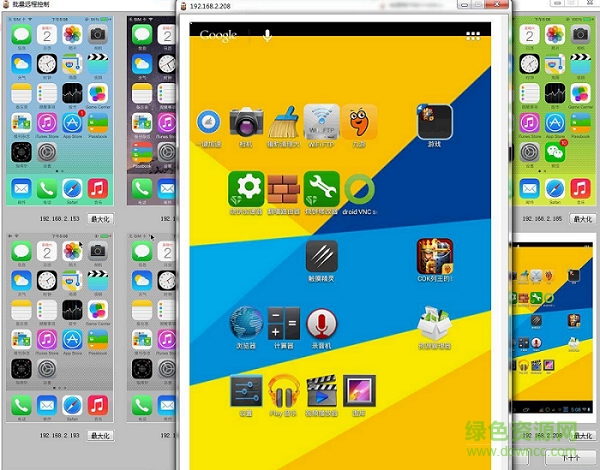The width and height of the screenshot is (600, 470).
Task: Open Photos on the green 192.168.2.185 device
Action: click(x=555, y=35)
